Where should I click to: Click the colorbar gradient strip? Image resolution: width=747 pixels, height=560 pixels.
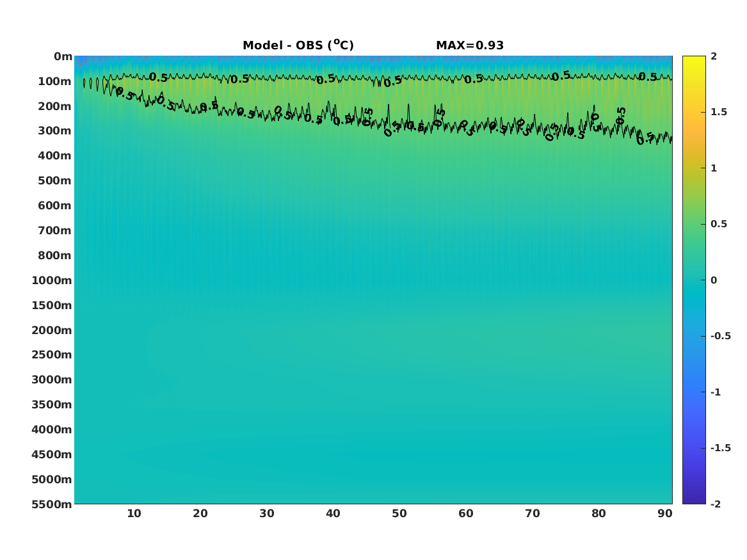click(x=694, y=280)
